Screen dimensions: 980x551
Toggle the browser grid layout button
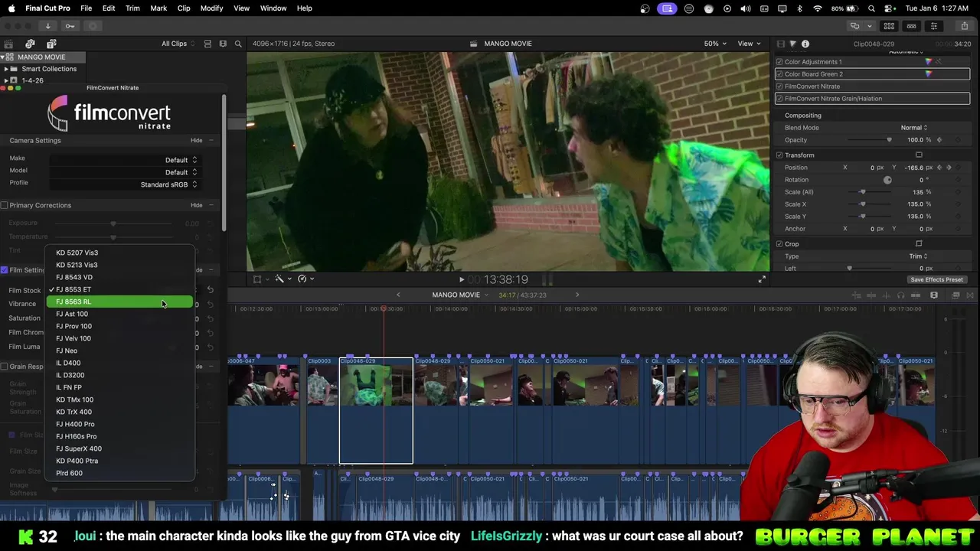889,26
